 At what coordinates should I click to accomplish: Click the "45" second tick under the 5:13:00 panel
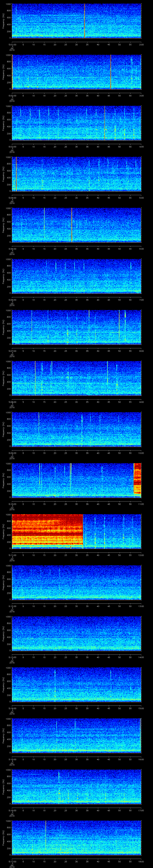pos(109,657)
